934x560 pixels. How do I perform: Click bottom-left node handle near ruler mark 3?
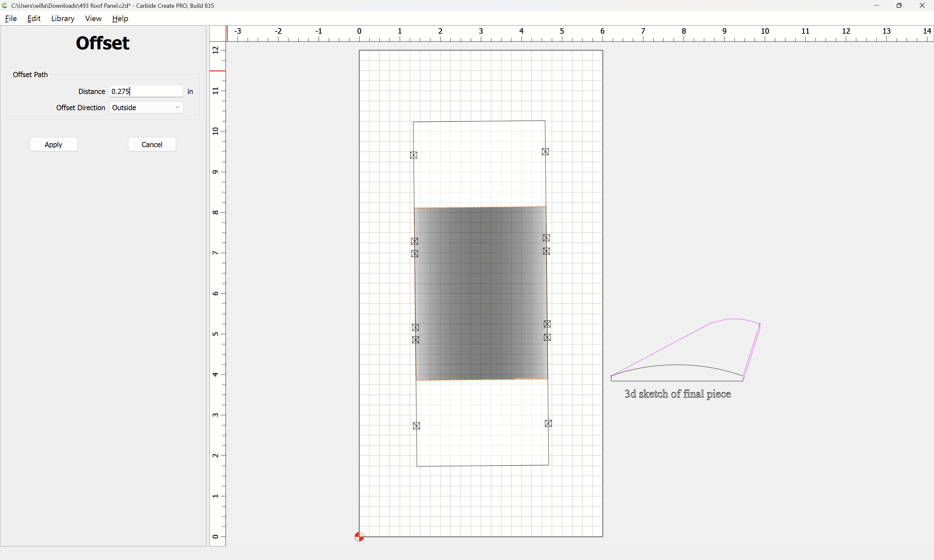416,426
